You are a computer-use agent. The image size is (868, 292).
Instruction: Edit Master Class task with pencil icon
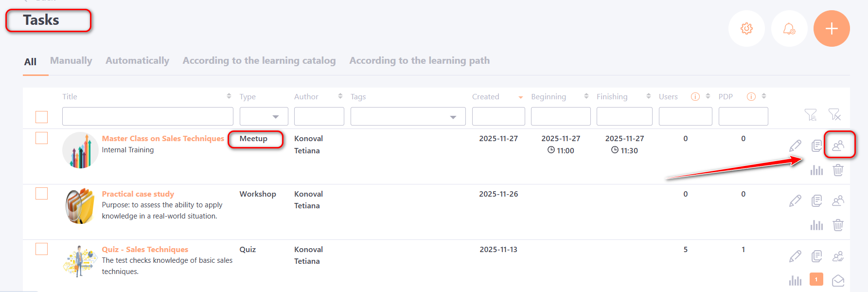point(795,146)
